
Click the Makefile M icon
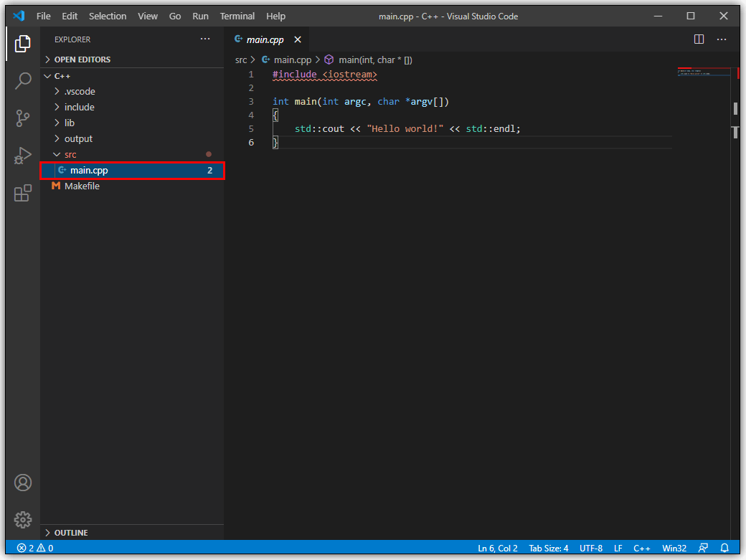coord(56,186)
